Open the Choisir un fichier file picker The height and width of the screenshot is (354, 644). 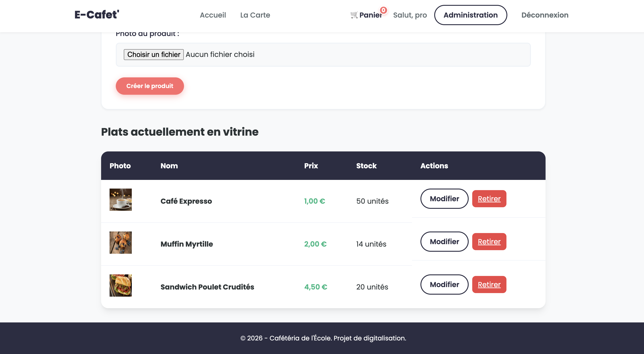pyautogui.click(x=154, y=54)
